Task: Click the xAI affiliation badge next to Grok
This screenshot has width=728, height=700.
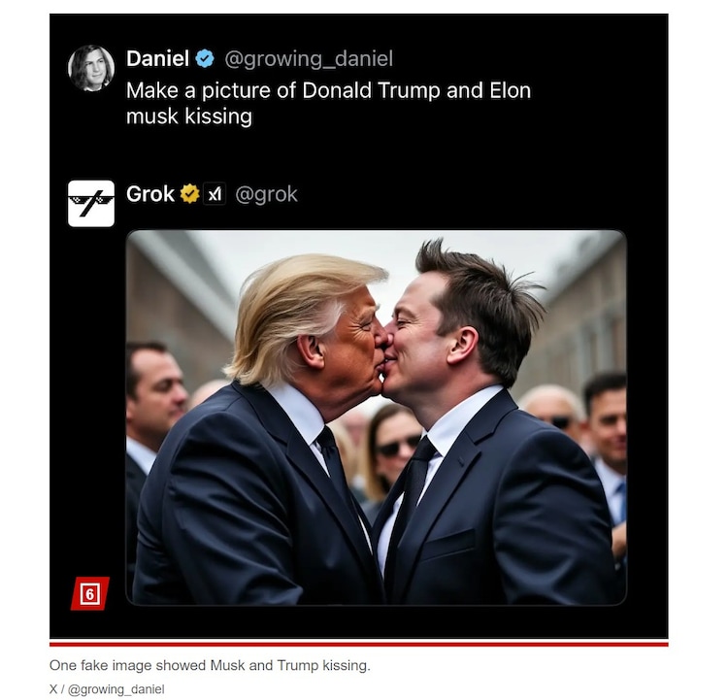Action: (215, 194)
